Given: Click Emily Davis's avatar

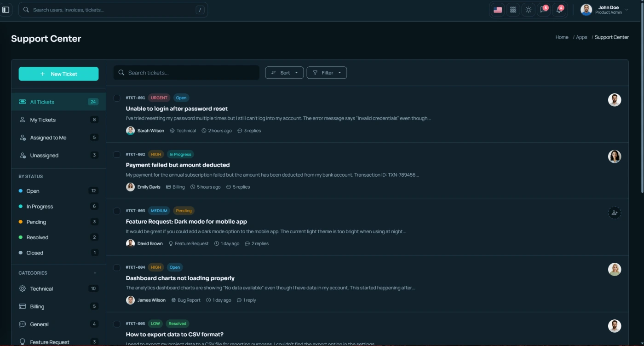Looking at the screenshot, I should coord(130,187).
